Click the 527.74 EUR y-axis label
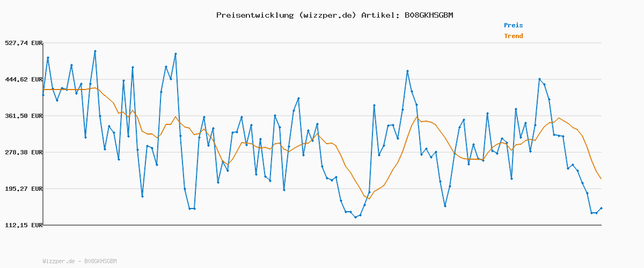Image resolution: width=644 pixels, height=268 pixels. (23, 43)
